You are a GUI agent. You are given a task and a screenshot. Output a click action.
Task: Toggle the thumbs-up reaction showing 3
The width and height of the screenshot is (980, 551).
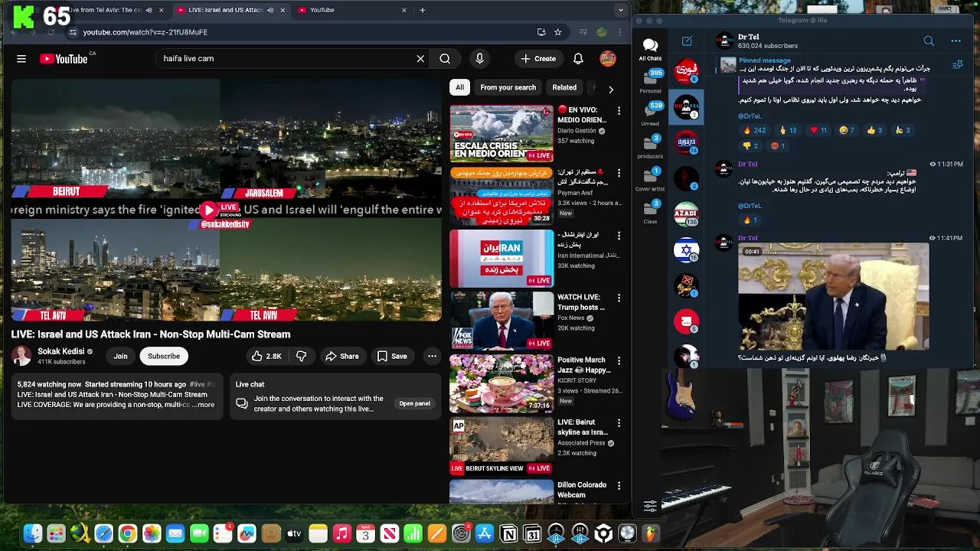[x=874, y=130]
